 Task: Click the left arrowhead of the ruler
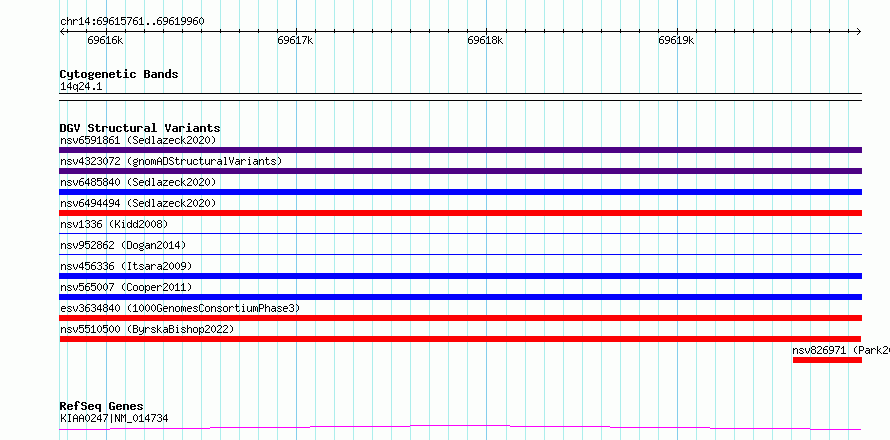click(x=62, y=31)
